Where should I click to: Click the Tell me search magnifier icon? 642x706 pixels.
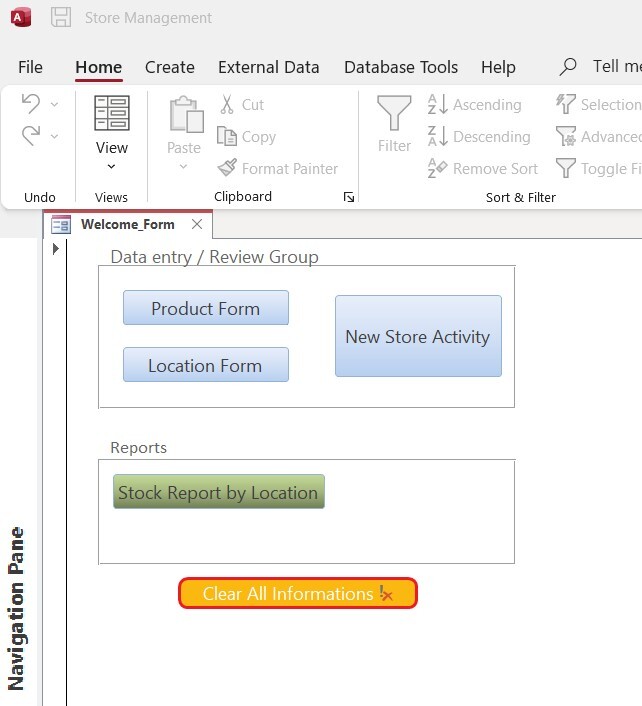coord(568,67)
